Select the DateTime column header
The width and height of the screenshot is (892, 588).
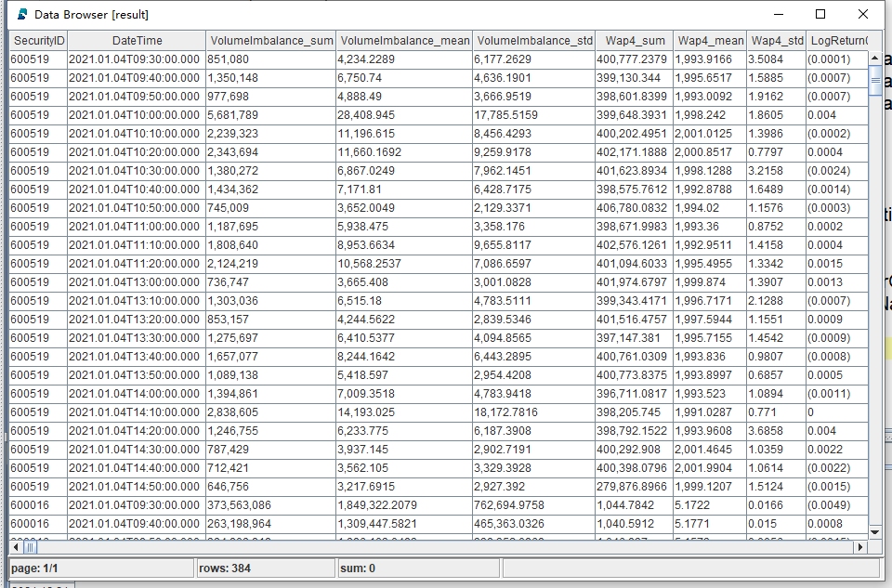137,41
